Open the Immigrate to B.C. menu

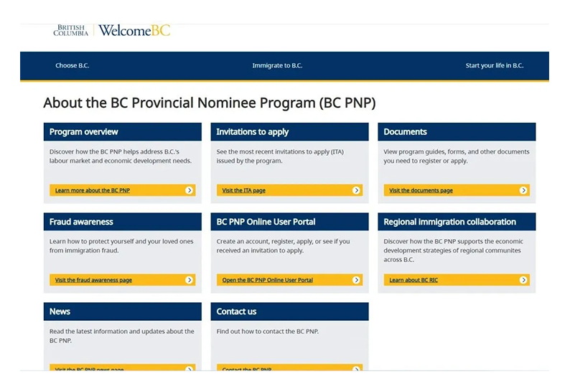point(277,66)
